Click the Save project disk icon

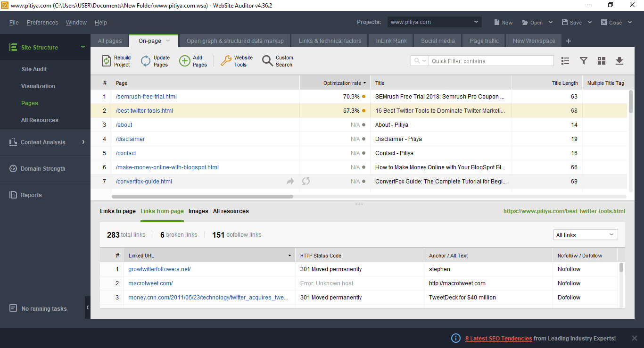tap(565, 23)
